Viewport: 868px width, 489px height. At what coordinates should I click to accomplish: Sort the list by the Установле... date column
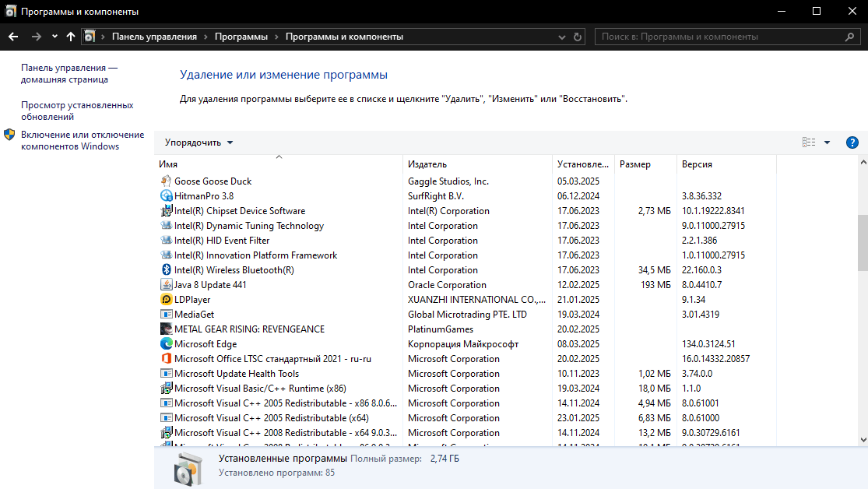583,164
